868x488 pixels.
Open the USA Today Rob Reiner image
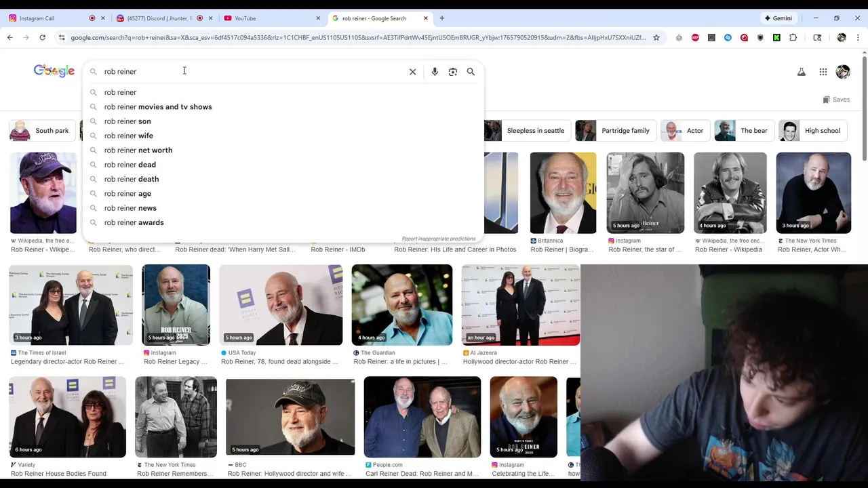tap(281, 305)
